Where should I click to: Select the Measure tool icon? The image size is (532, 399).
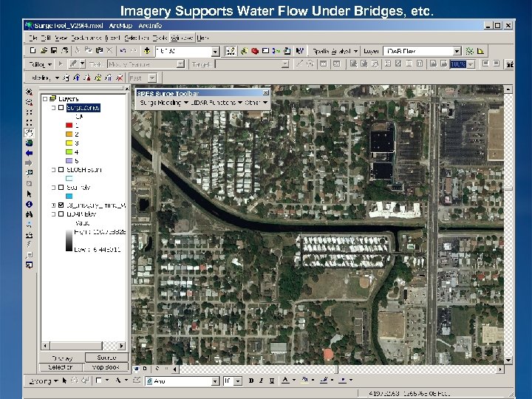[29, 235]
